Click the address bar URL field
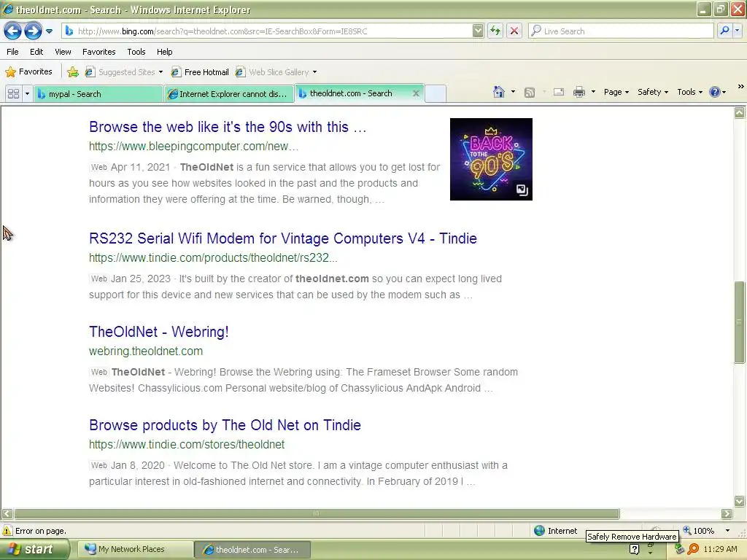This screenshot has height=560, width=747. [x=268, y=31]
